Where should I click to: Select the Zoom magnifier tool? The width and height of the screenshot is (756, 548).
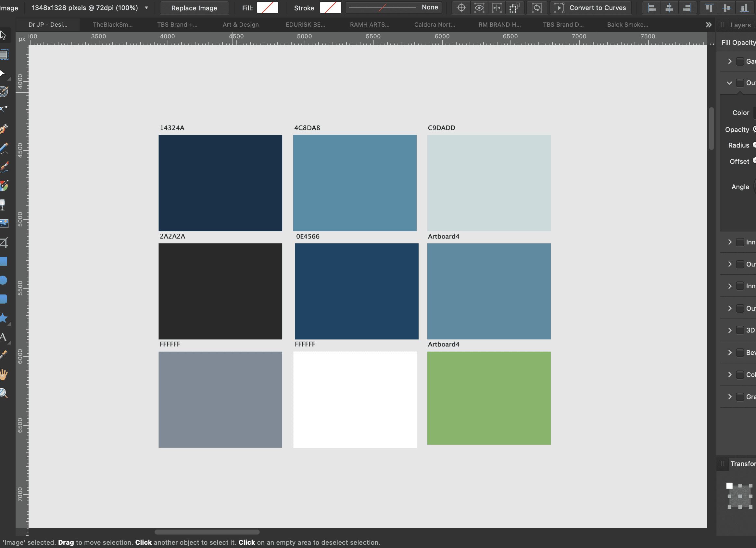tap(4, 393)
